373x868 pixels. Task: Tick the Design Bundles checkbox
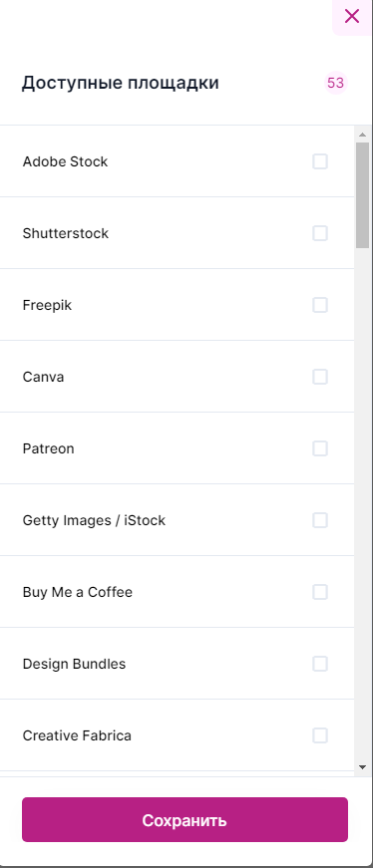(x=320, y=663)
